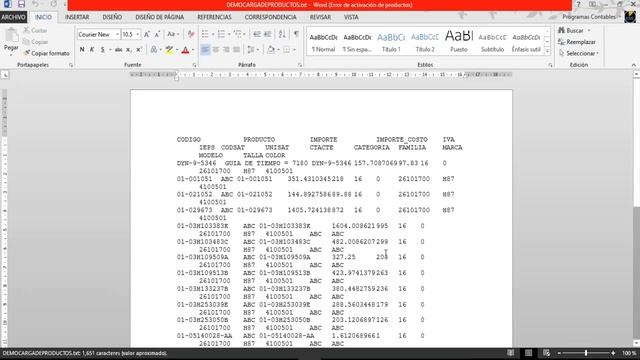Open ARCHIVO menu
Screen dimensions: 640x360
tap(13, 17)
